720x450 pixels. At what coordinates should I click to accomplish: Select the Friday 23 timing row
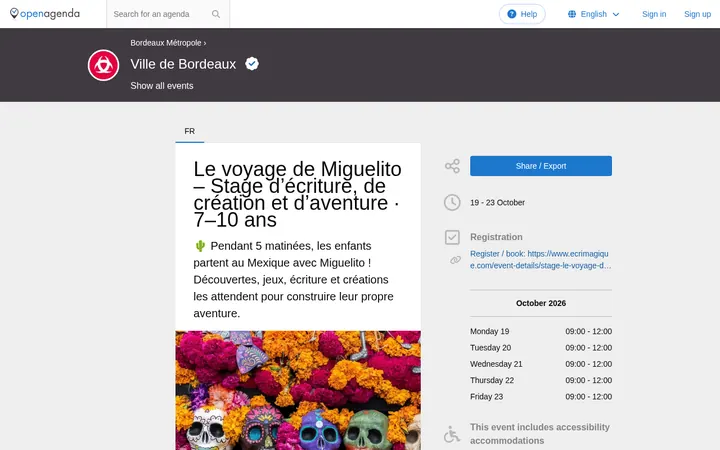point(540,396)
